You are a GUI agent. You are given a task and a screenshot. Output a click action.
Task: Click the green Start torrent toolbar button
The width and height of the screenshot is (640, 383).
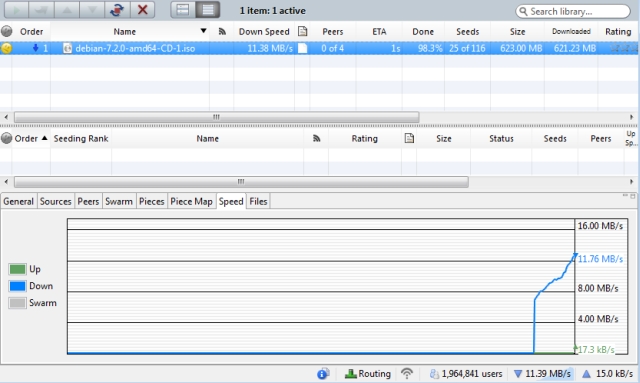tap(16, 10)
